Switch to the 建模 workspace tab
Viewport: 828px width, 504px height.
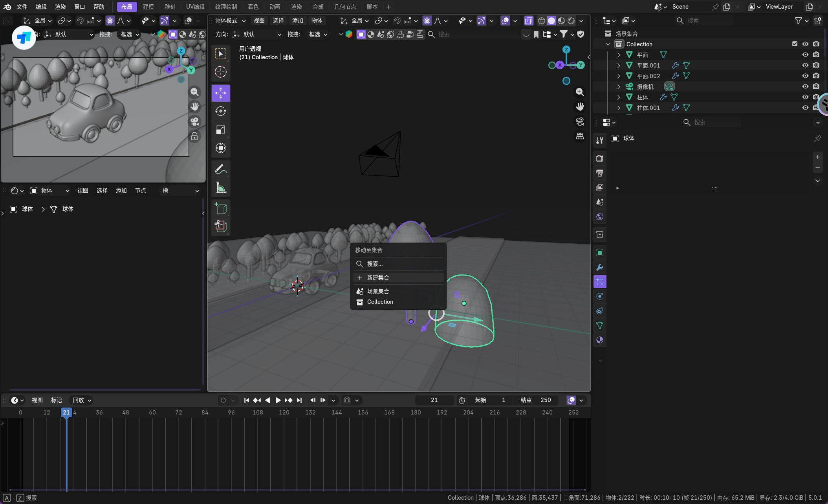[x=148, y=7]
